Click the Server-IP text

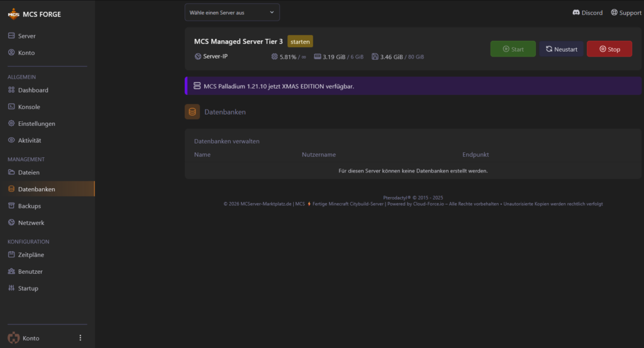pos(215,56)
